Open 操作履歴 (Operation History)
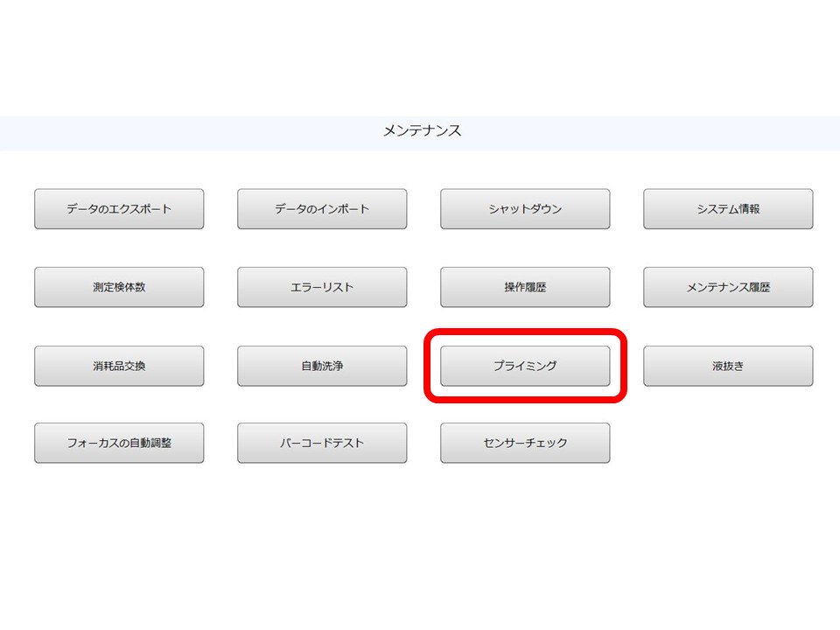The height and width of the screenshot is (630, 840). tap(525, 286)
